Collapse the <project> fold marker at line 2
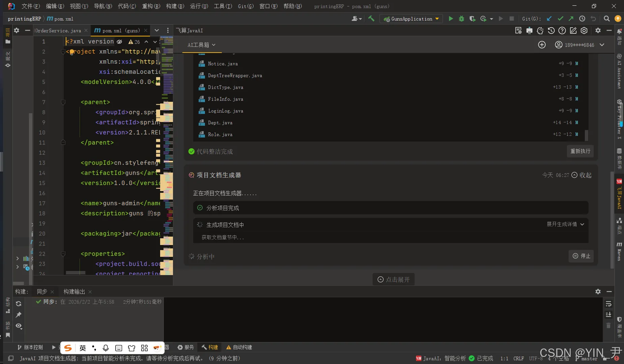624x364 pixels. tap(63, 52)
